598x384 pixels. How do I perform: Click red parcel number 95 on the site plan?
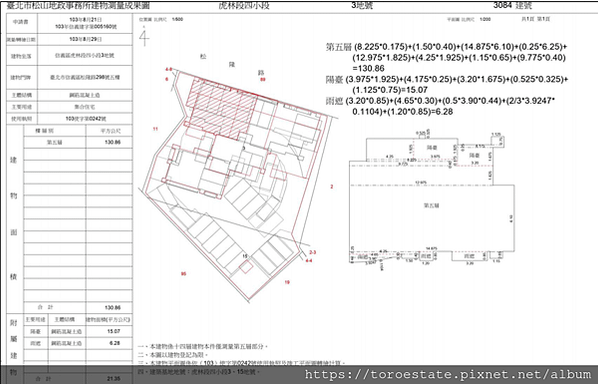183,274
